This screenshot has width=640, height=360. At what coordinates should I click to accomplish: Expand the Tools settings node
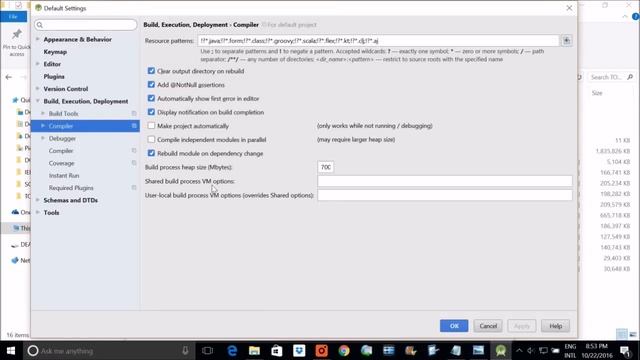point(38,213)
